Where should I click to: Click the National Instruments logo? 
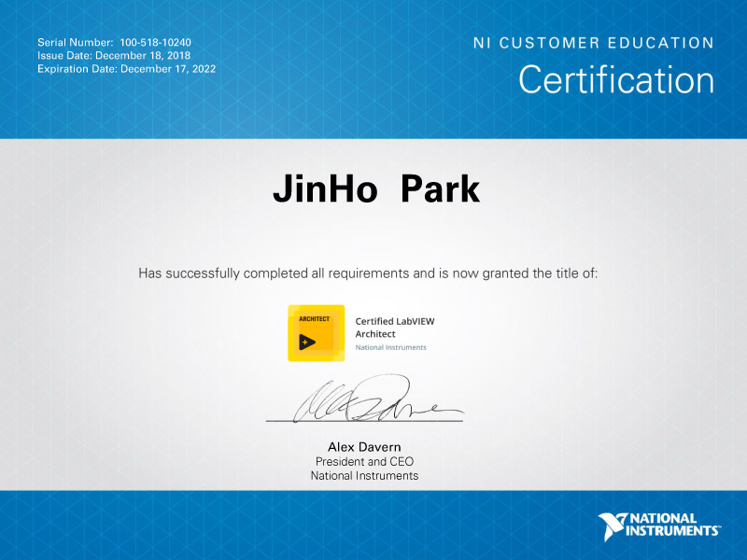tap(659, 526)
